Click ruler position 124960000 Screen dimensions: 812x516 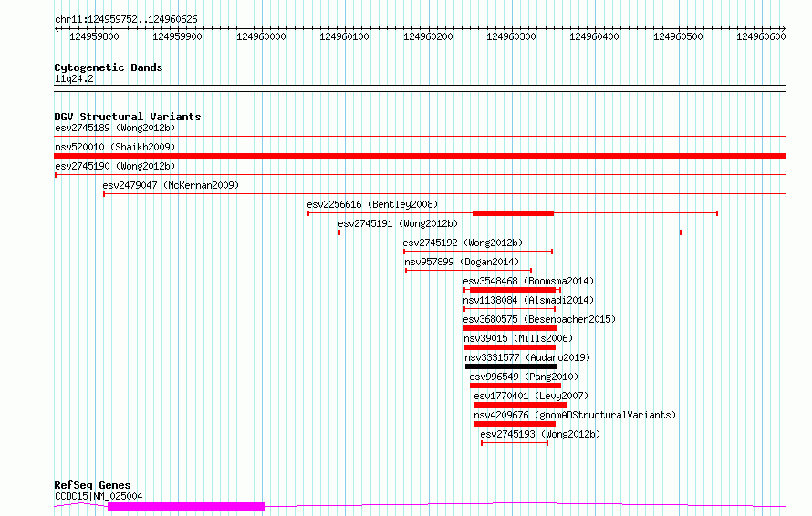tap(261, 36)
